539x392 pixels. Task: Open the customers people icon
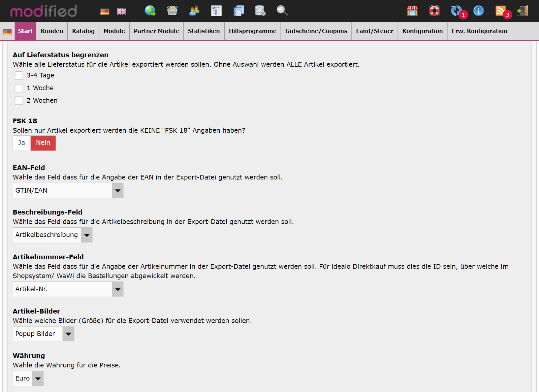point(194,11)
